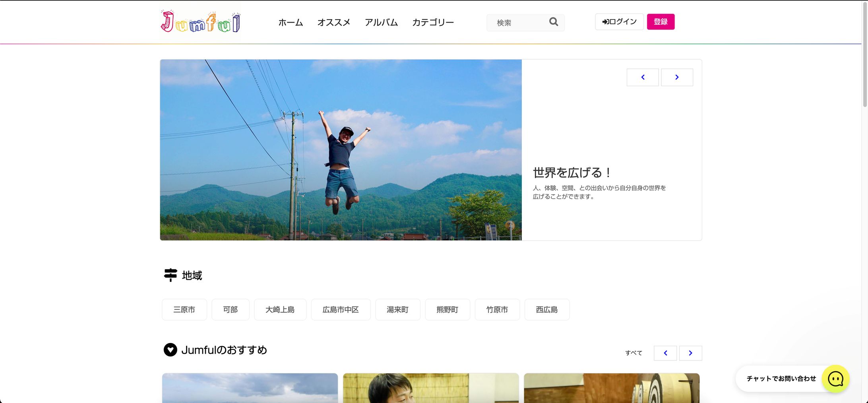Click the ログイン button
Screen dimensions: 868x403
(x=619, y=21)
